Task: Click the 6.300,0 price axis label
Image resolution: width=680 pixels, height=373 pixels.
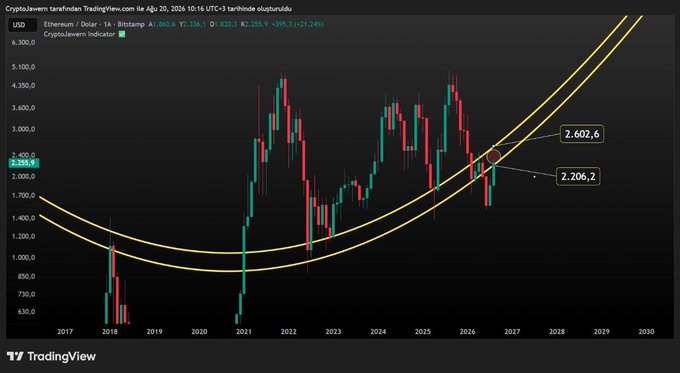Action: [x=24, y=43]
